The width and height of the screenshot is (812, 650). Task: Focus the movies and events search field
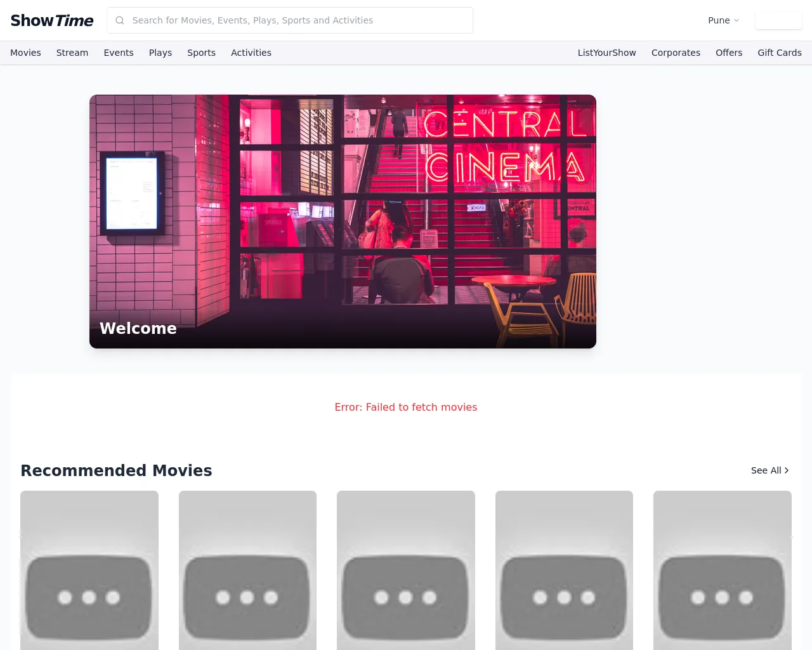290,20
